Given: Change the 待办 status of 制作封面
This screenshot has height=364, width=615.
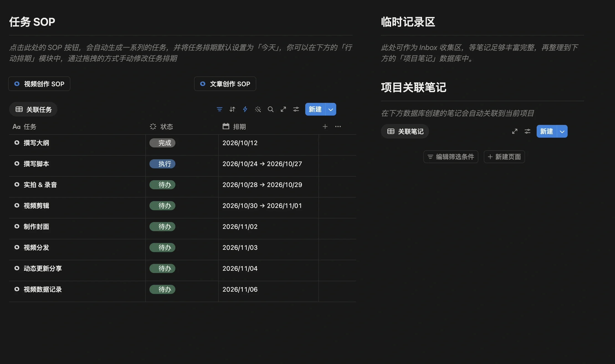Looking at the screenshot, I should [162, 227].
